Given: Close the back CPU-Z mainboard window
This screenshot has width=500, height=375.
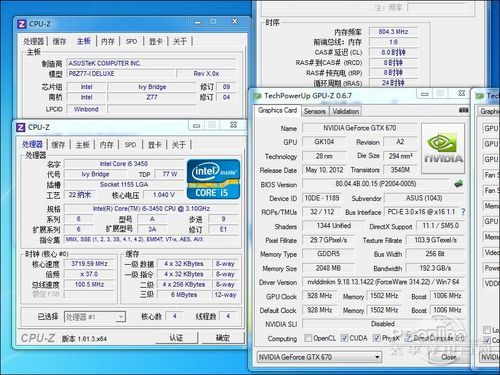Looking at the screenshot, I should pos(235,21).
